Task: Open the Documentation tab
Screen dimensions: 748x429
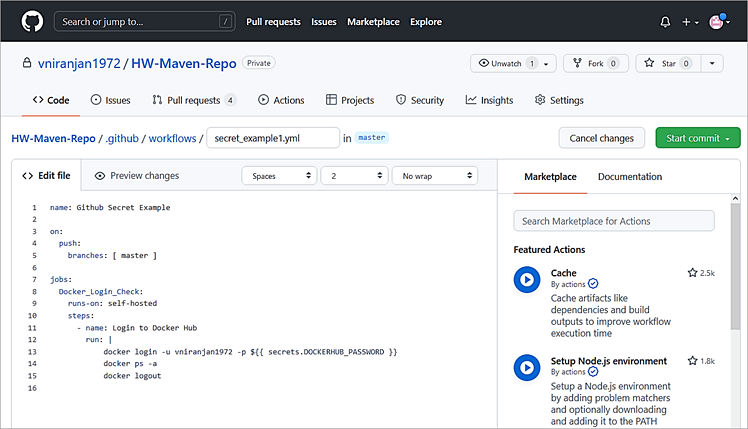Action: tap(630, 177)
